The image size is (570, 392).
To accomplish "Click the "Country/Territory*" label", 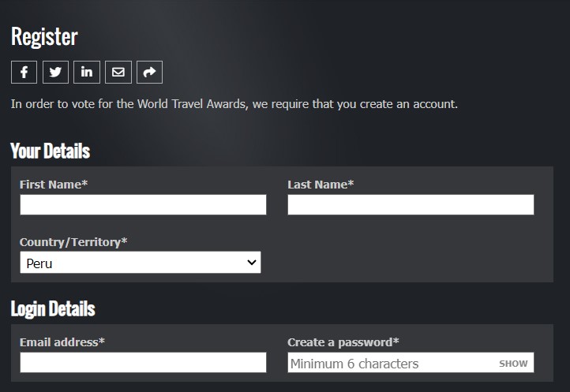I will [73, 242].
